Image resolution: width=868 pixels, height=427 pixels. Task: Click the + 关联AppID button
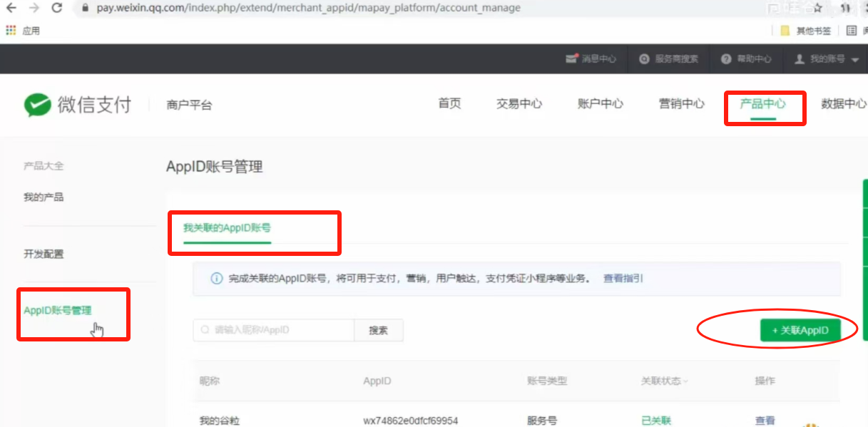[x=800, y=330]
